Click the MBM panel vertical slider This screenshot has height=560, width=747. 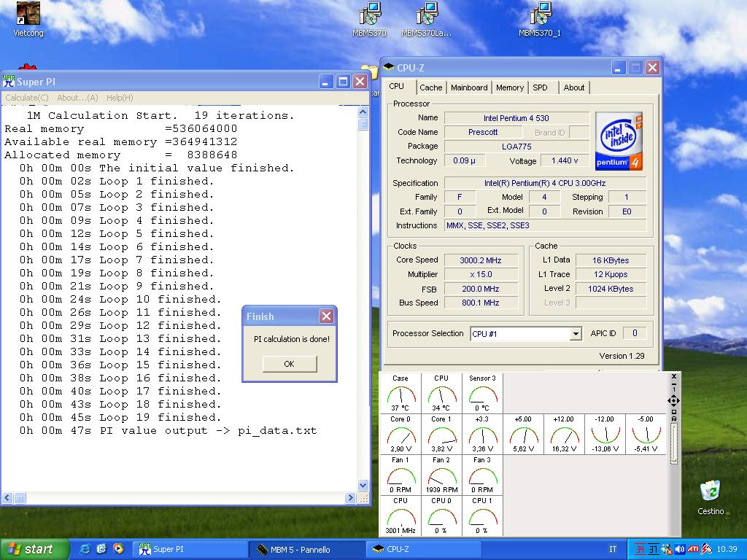coord(673,444)
